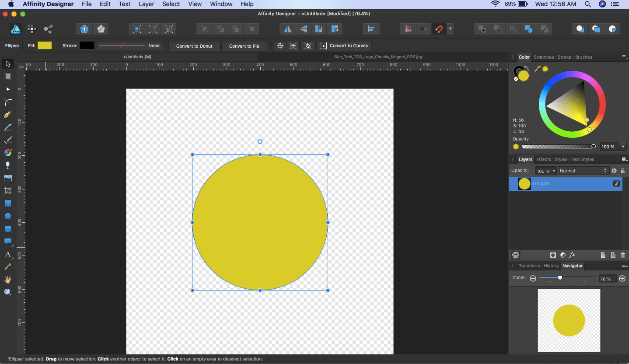
Task: Select the Artistic Text tool
Action: [x=7, y=254]
